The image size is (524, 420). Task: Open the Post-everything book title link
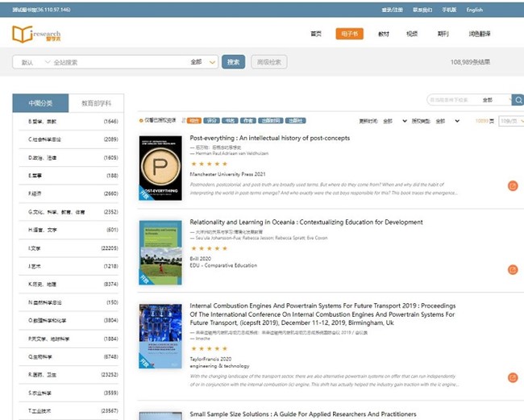[x=269, y=138]
